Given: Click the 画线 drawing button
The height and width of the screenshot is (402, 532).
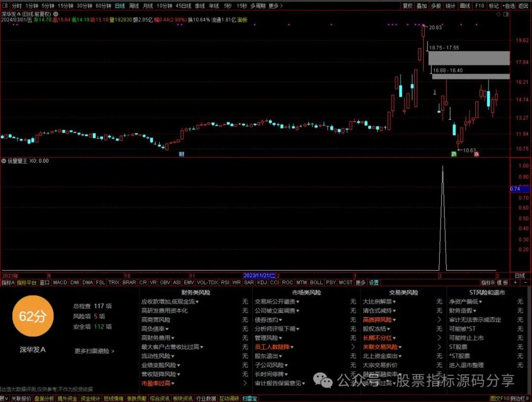Looking at the screenshot, I should [x=465, y=6].
